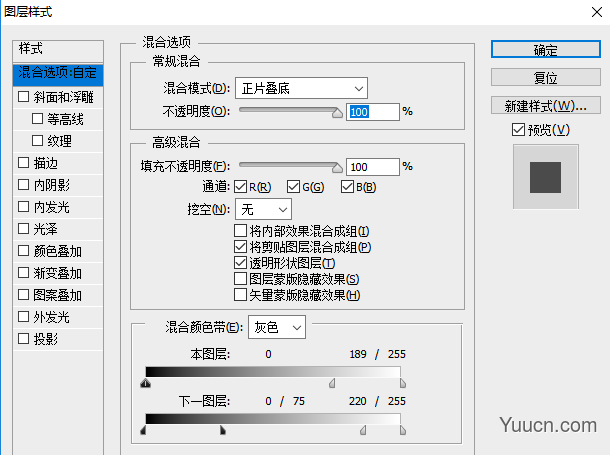Click the style preview thumbnail
This screenshot has height=455, width=610.
(545, 177)
